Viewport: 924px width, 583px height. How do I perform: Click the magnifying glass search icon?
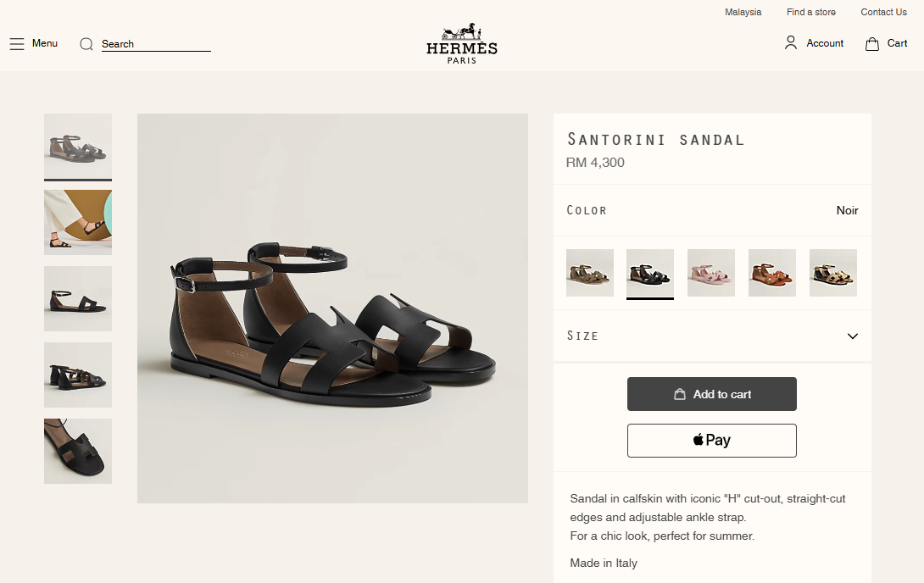86,44
